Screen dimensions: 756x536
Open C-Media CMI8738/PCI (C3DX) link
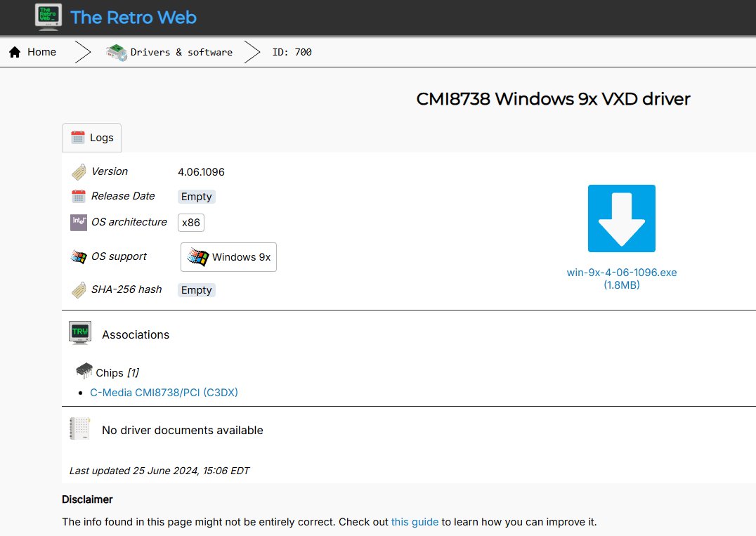[x=164, y=393]
